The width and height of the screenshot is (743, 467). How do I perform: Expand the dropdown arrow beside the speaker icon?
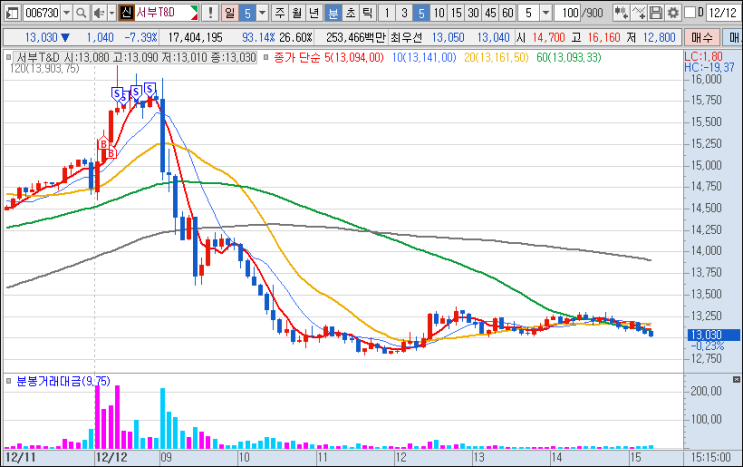pos(112,13)
